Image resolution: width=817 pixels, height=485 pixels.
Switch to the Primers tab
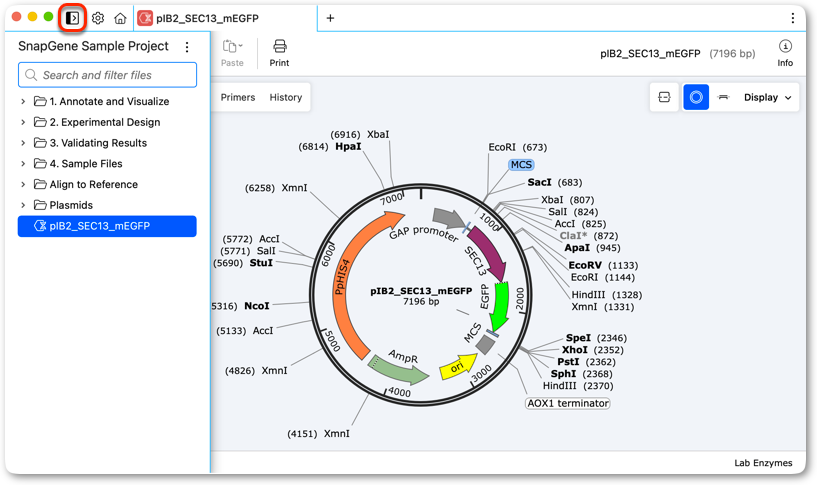point(238,97)
